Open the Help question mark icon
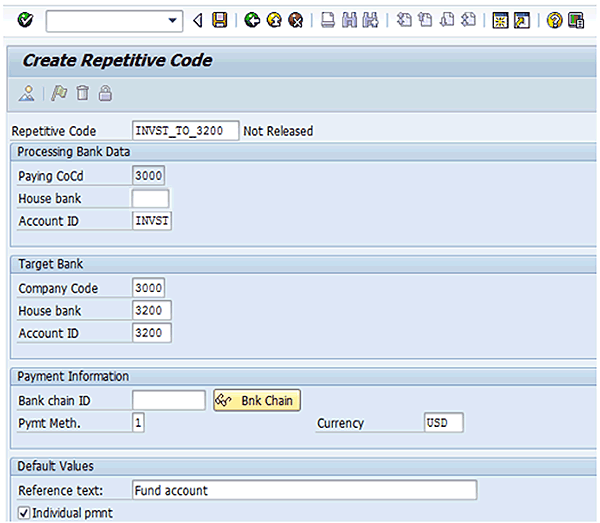 [554, 20]
